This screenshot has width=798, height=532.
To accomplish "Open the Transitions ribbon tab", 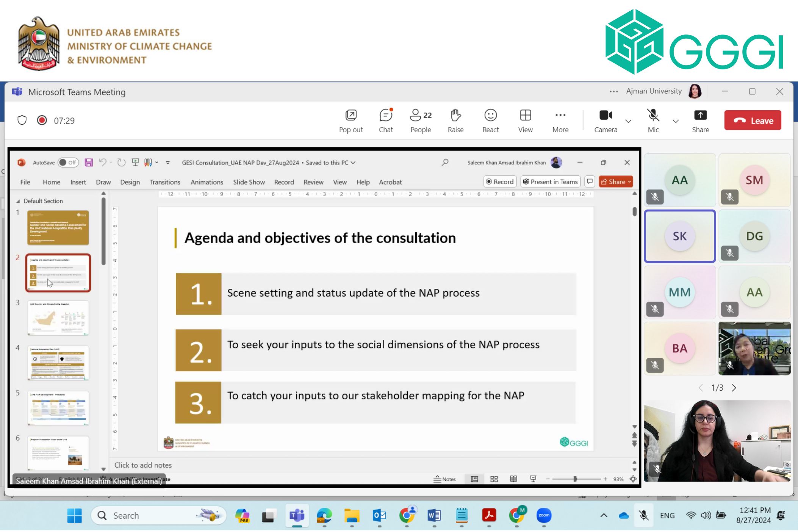I will tap(165, 182).
